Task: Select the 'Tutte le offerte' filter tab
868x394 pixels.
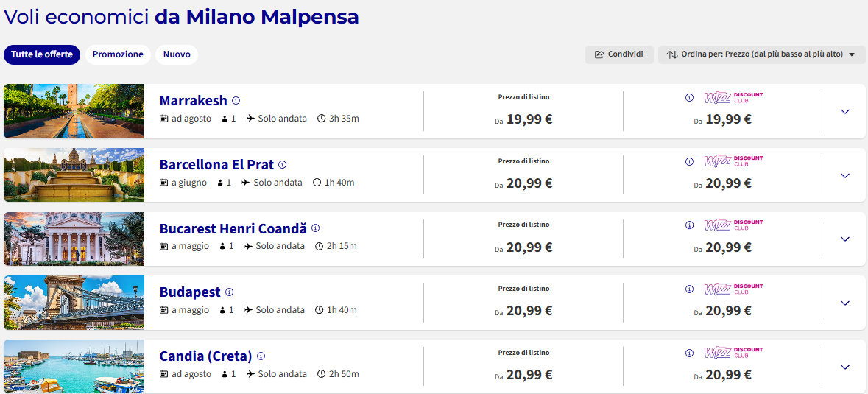Action: (x=42, y=54)
